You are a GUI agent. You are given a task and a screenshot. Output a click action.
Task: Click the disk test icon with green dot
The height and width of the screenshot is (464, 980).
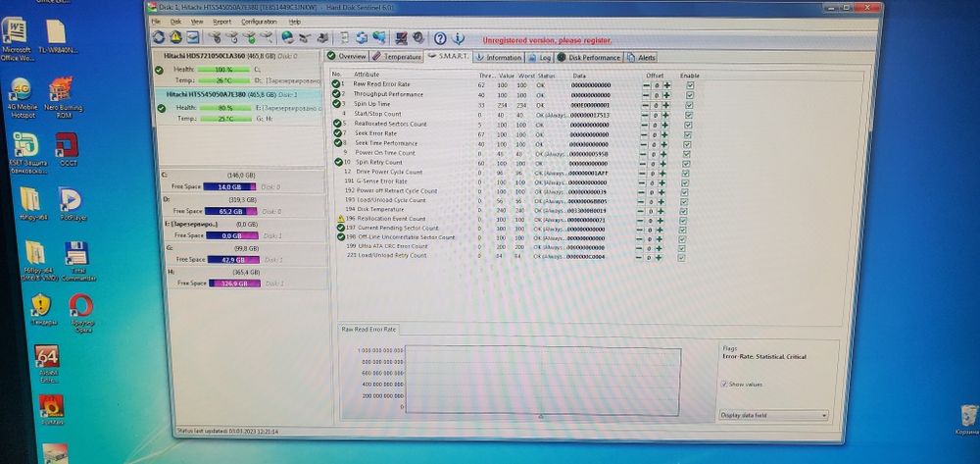[x=249, y=37]
